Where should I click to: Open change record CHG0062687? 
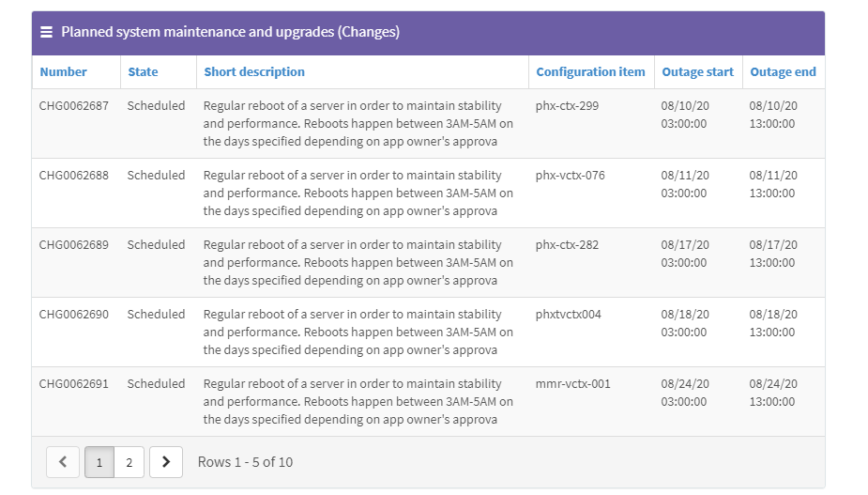(x=73, y=106)
